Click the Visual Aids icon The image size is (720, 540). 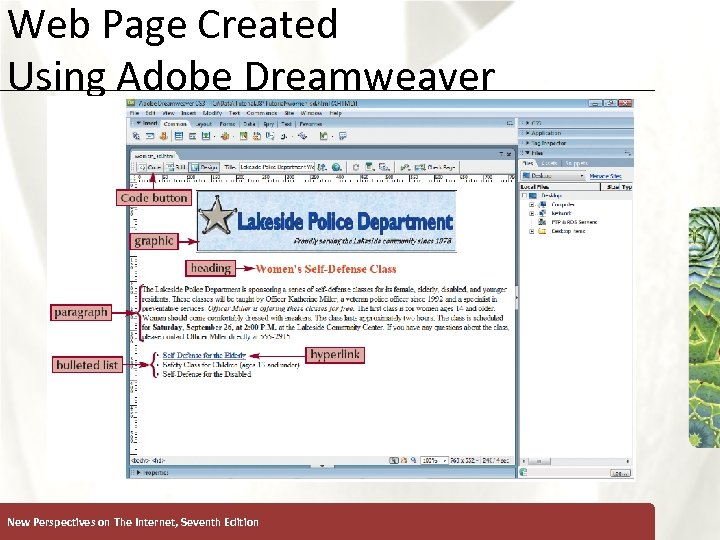coord(384,167)
